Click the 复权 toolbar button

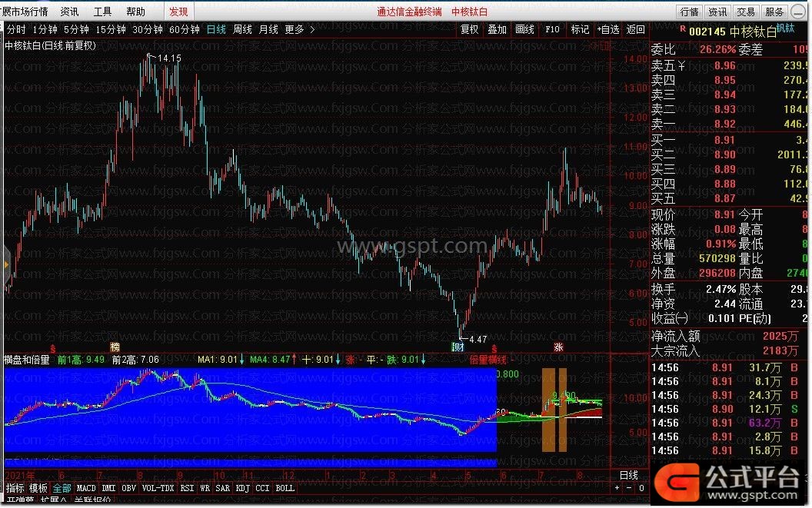469,29
